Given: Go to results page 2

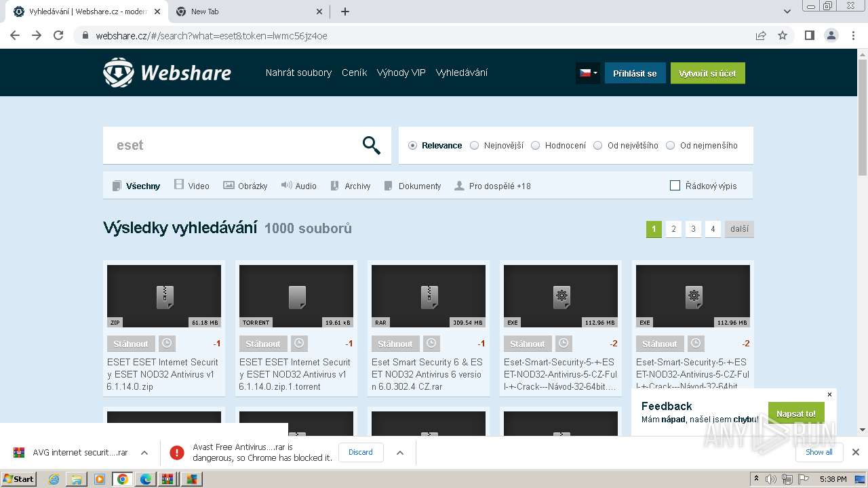Looking at the screenshot, I should coord(673,229).
